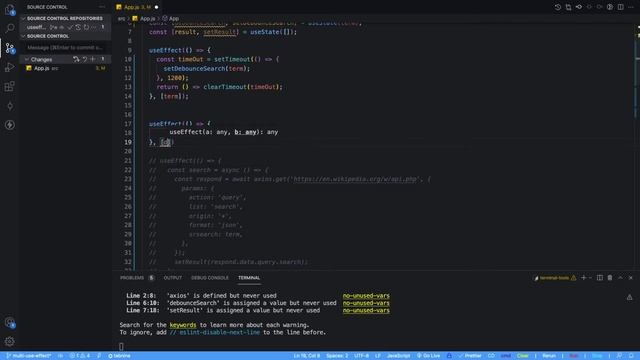This screenshot has height=360, width=640.
Task: Open the Search view in activity bar
Action: [x=9, y=28]
